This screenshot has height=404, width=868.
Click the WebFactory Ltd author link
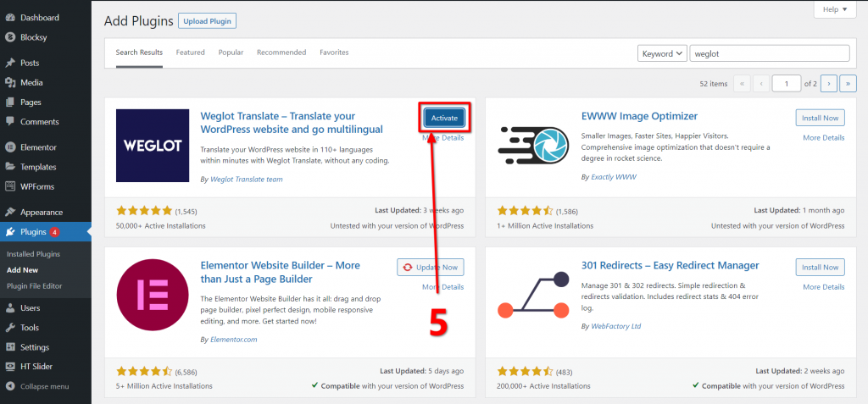[616, 327]
